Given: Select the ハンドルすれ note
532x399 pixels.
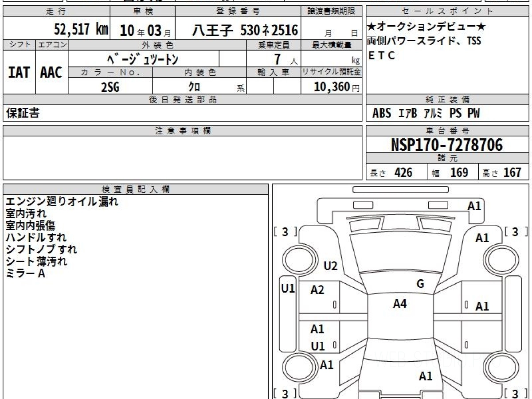Looking at the screenshot, I should click(36, 238).
